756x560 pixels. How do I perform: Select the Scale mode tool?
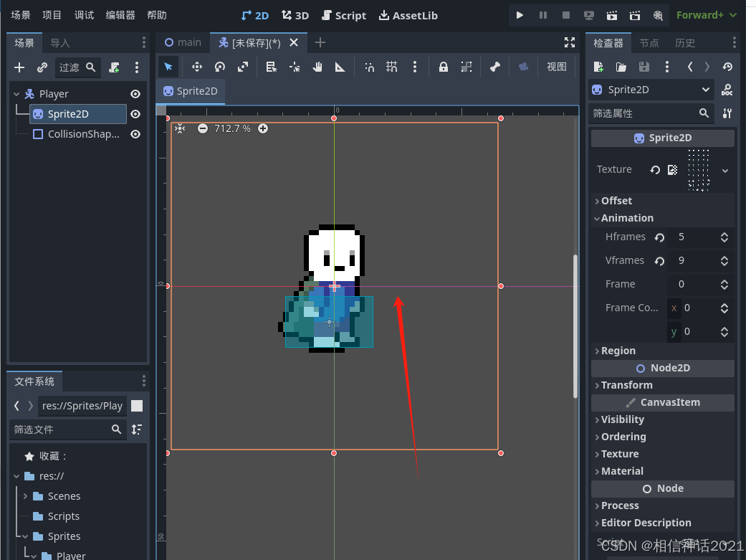click(x=243, y=67)
